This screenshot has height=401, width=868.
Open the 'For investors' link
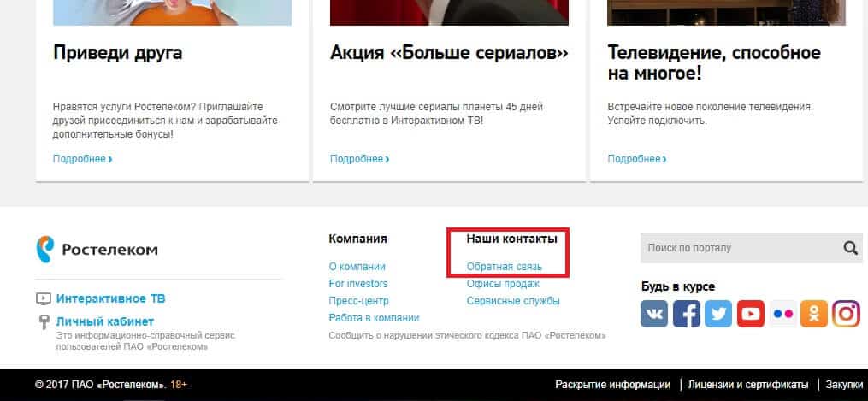coord(357,284)
